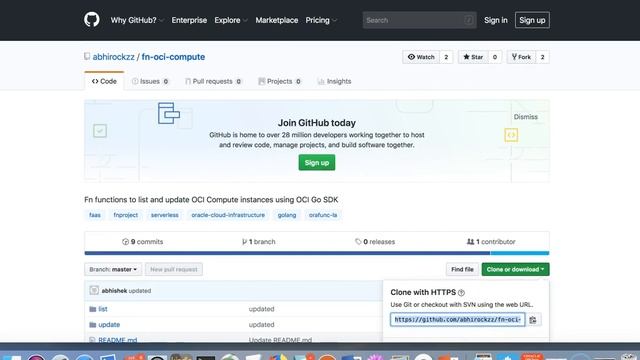The height and width of the screenshot is (360, 640).
Task: Expand the Explore menu
Action: (x=231, y=20)
